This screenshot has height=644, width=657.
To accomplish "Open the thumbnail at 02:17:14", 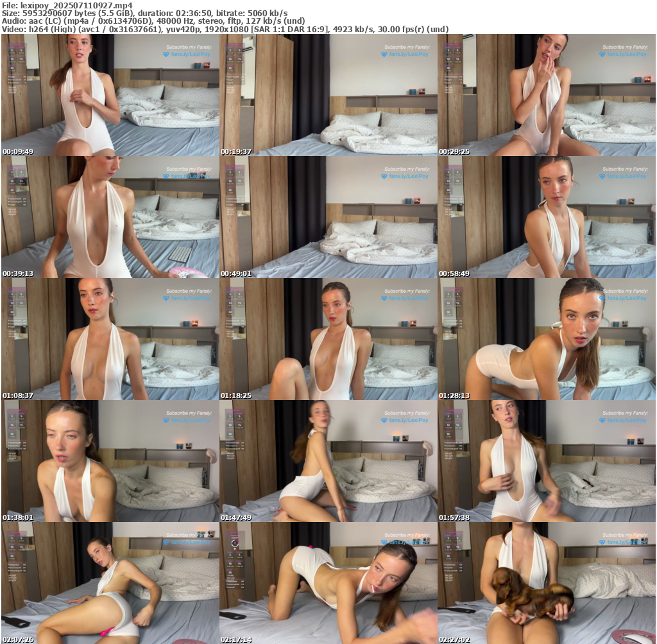I will [x=328, y=583].
